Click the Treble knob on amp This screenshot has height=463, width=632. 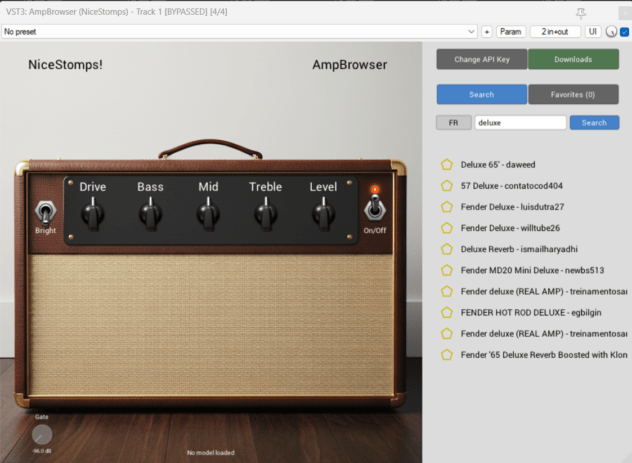[x=265, y=212]
